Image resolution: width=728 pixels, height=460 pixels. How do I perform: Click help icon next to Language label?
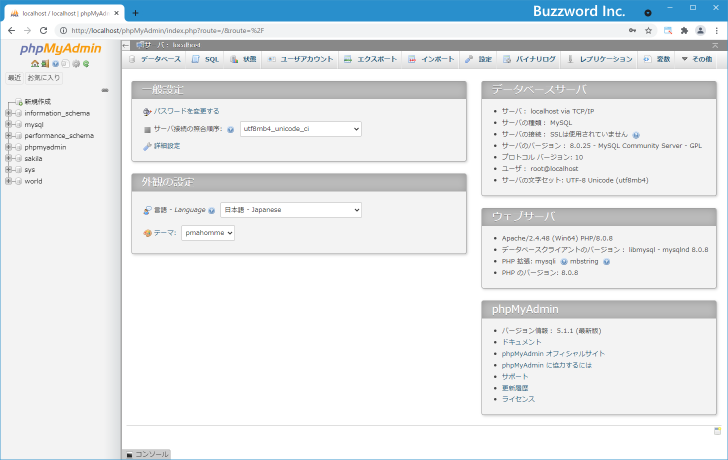[x=211, y=210]
